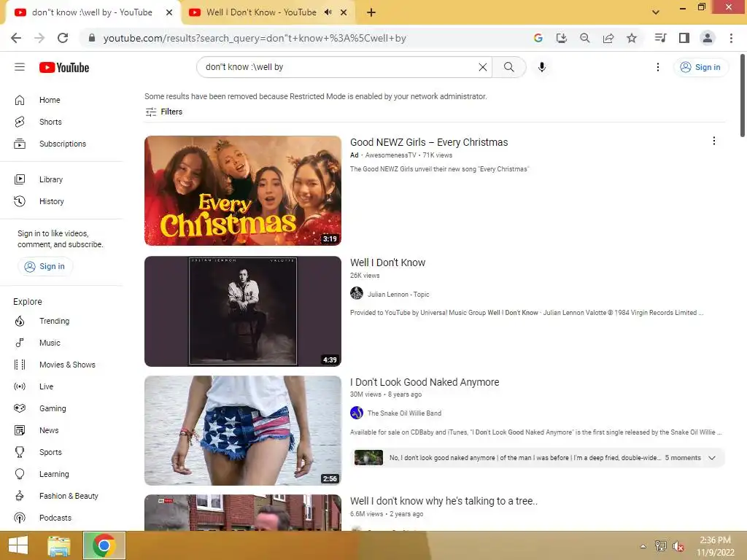Open Chrome's three-dot menu

click(x=731, y=38)
